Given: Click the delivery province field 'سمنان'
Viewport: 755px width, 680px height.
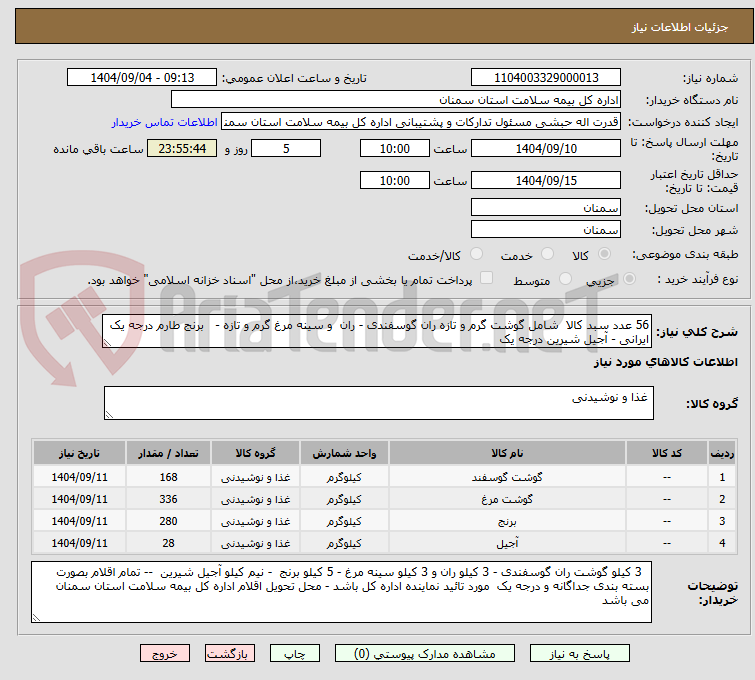Looking at the screenshot, I should point(546,208).
